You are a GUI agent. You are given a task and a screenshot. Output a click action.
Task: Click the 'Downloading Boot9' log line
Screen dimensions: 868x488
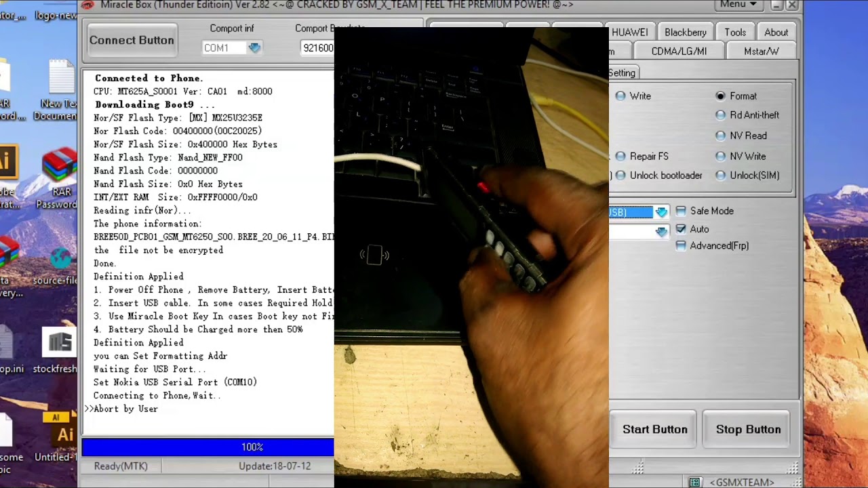click(155, 104)
